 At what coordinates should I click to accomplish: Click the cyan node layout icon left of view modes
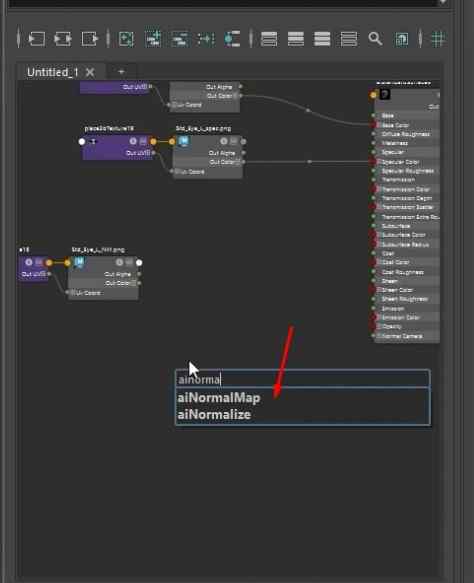coord(232,39)
